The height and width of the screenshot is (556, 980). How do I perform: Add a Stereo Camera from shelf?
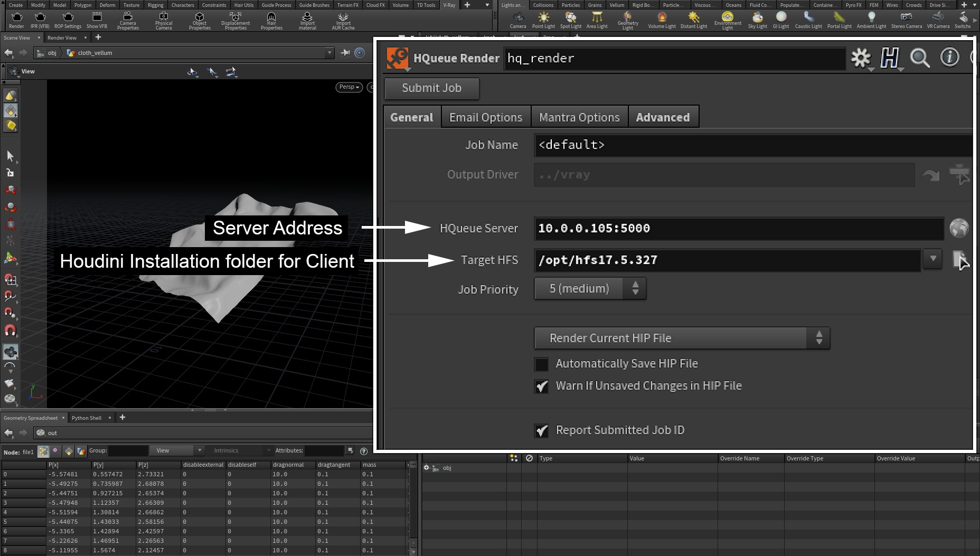906,21
